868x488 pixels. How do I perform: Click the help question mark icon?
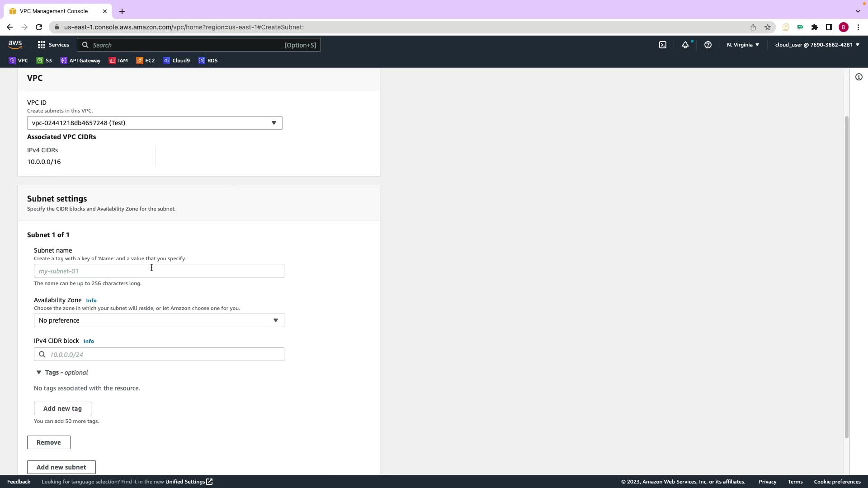708,45
